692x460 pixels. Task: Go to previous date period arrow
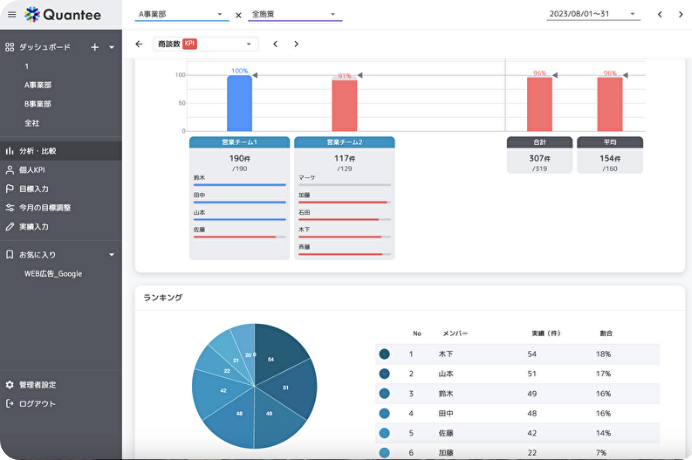pyautogui.click(x=659, y=15)
